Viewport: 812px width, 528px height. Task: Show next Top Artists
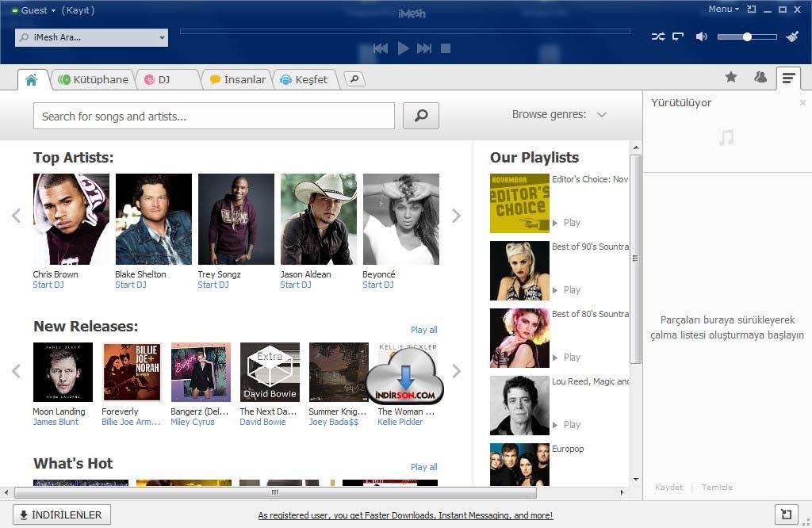click(x=456, y=216)
